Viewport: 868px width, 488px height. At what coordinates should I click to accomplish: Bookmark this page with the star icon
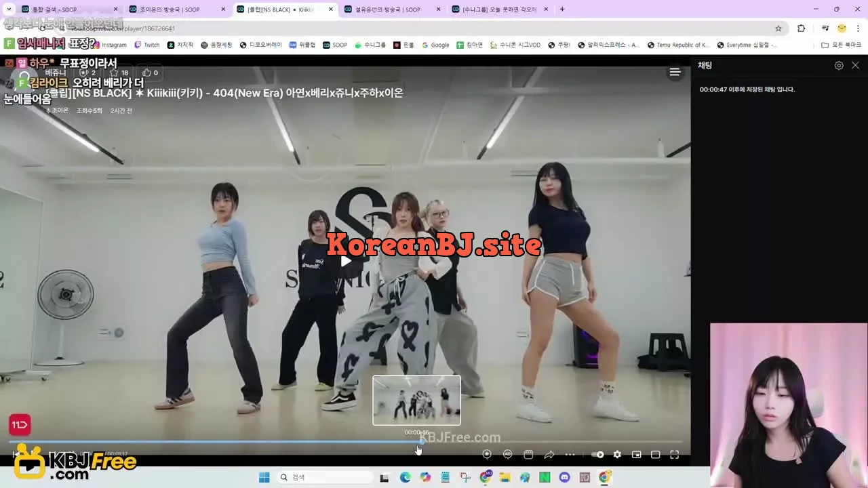point(778,28)
